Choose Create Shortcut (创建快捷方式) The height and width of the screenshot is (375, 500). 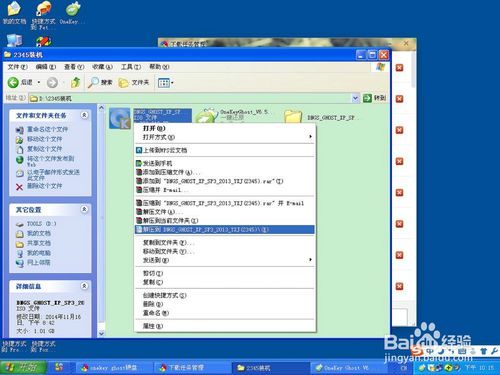tap(225, 295)
